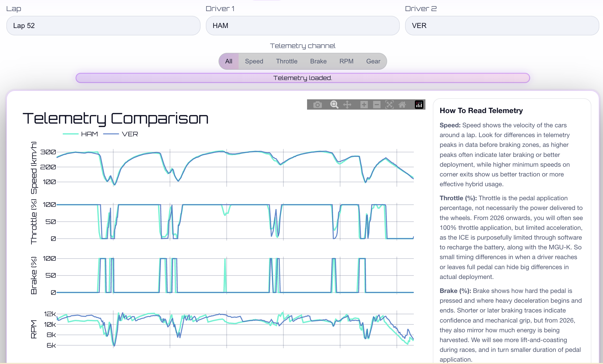Open the Lap 52 selector

pyautogui.click(x=103, y=25)
